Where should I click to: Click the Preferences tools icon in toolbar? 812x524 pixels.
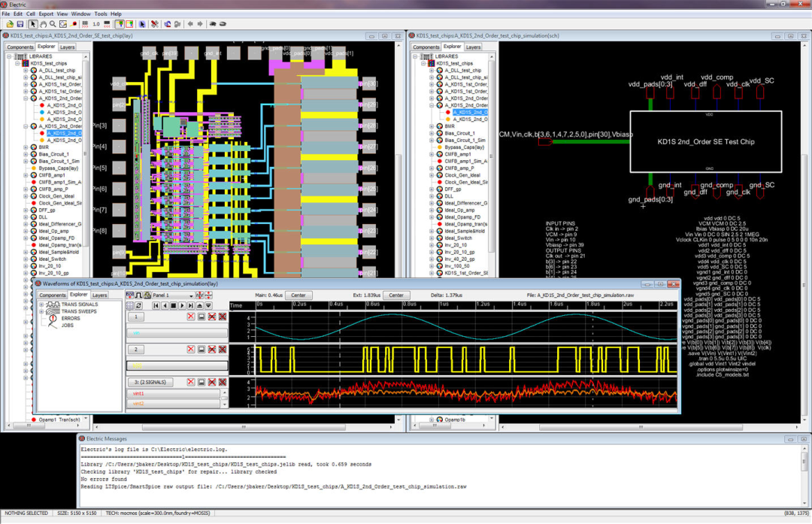(x=154, y=24)
